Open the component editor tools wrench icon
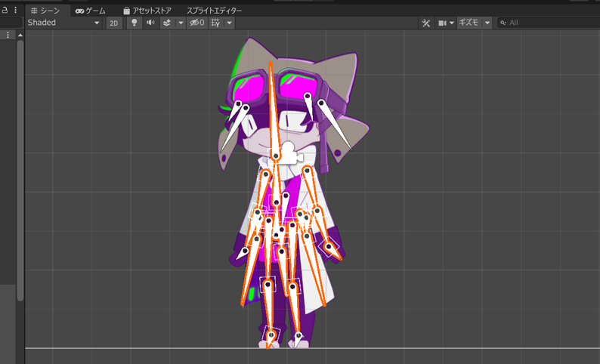Viewport: 600px width, 364px height. point(426,23)
